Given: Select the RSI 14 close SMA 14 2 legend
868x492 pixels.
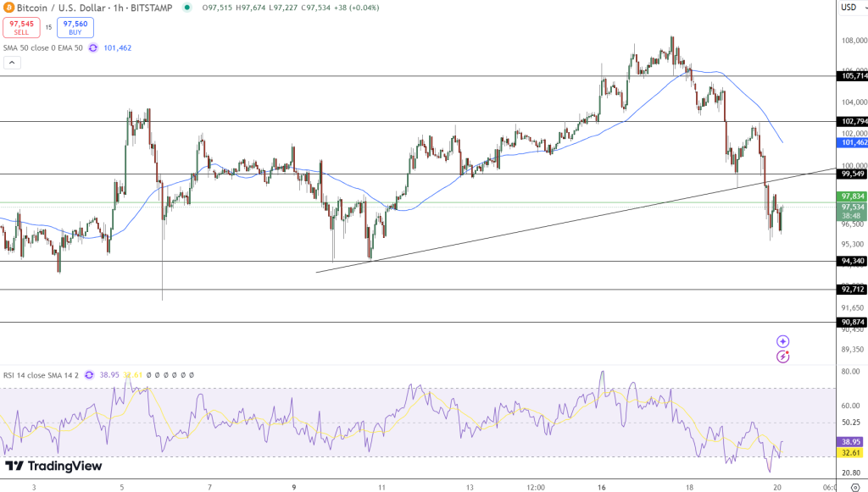Looking at the screenshot, I should pyautogui.click(x=41, y=375).
